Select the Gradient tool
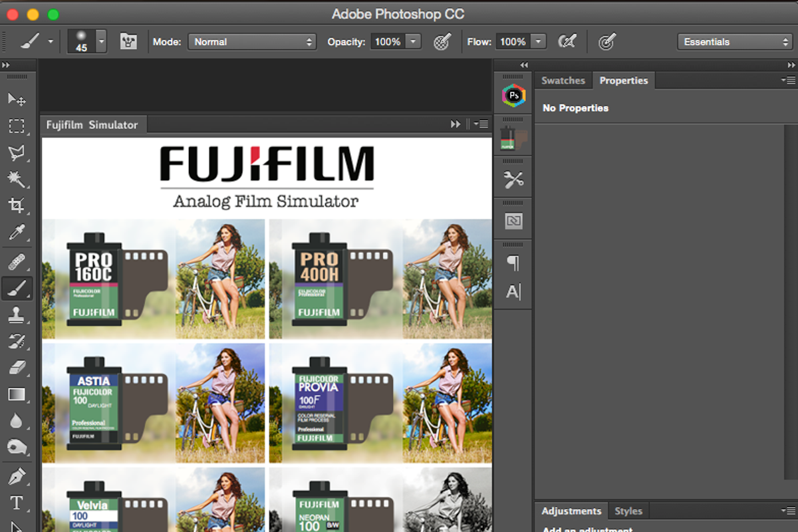 tap(17, 394)
